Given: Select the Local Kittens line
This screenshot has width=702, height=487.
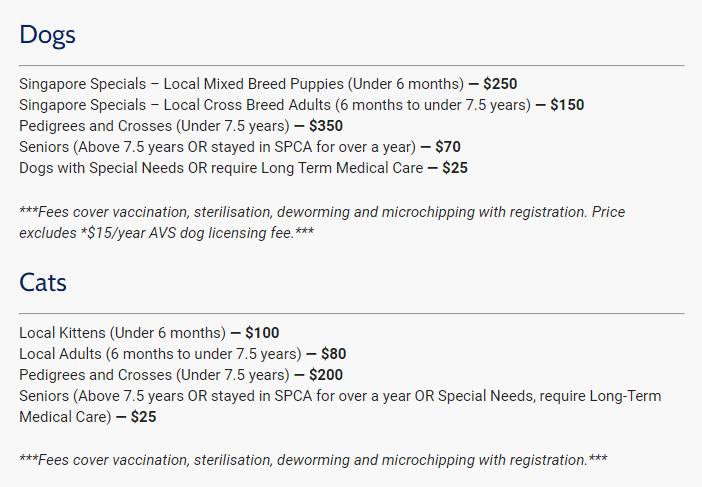Looking at the screenshot, I should (x=122, y=333).
